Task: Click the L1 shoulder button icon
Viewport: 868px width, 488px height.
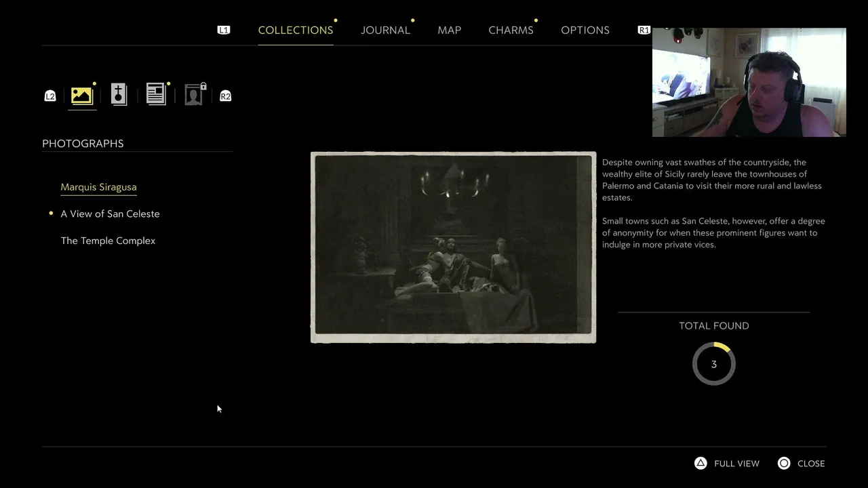Action: pyautogui.click(x=224, y=30)
